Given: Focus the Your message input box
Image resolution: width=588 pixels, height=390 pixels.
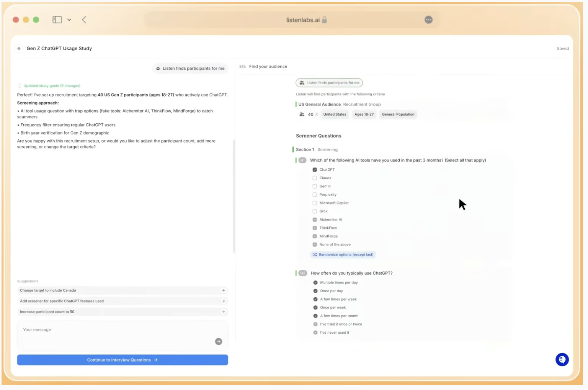Looking at the screenshot, I should (x=122, y=336).
